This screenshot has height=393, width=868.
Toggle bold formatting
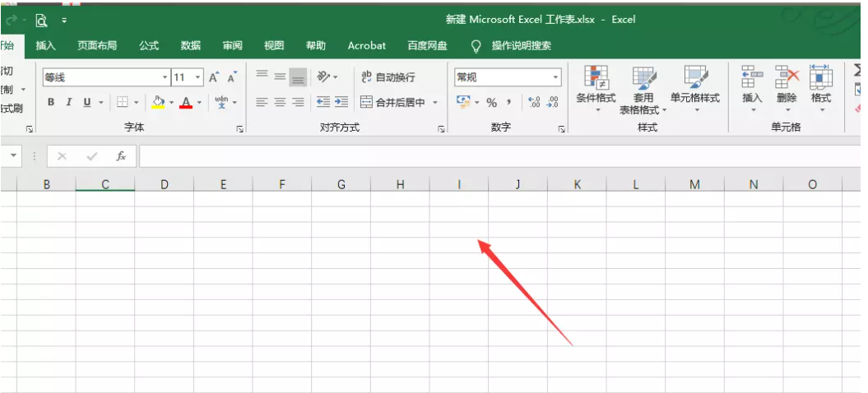click(x=51, y=103)
